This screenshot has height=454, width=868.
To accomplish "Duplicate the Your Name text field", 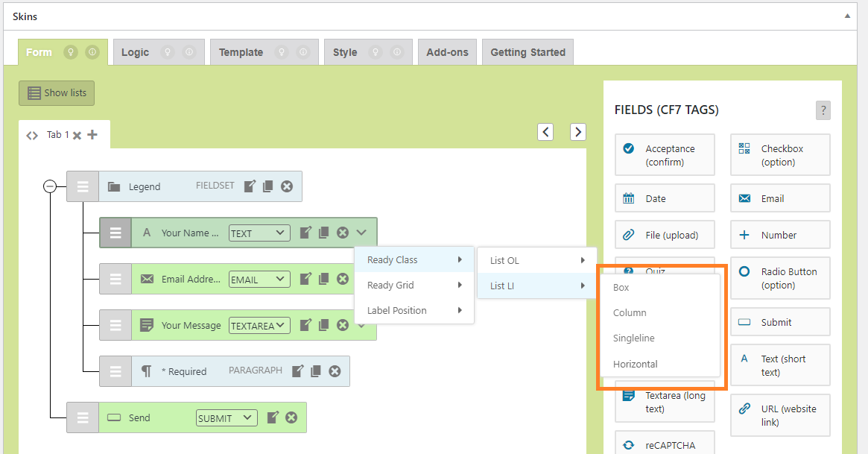I will (323, 233).
